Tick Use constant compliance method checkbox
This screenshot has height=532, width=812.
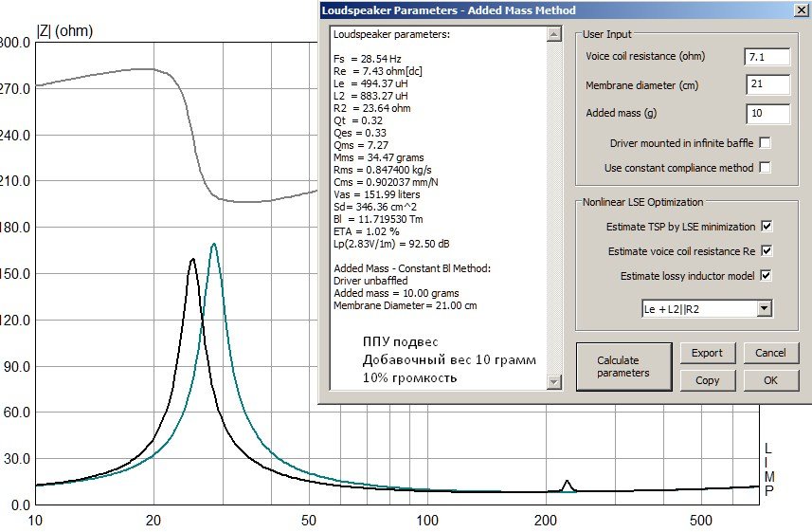point(765,168)
